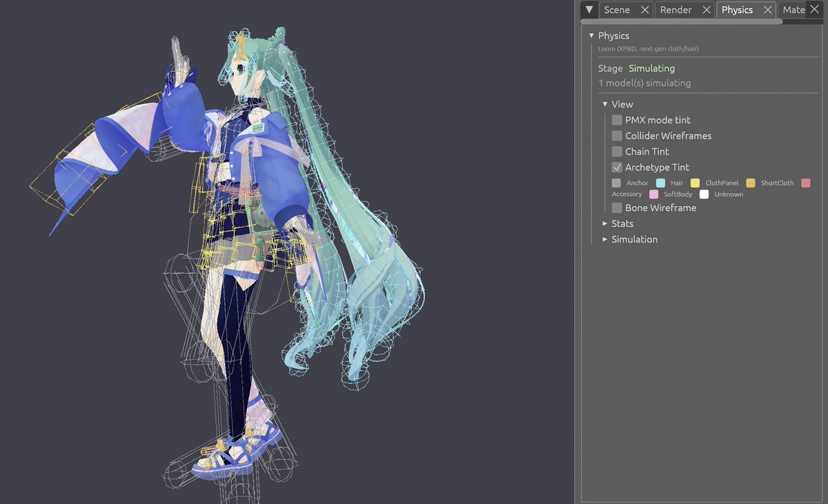Expand the Simulation section
Image resolution: width=828 pixels, height=504 pixels.
click(629, 239)
